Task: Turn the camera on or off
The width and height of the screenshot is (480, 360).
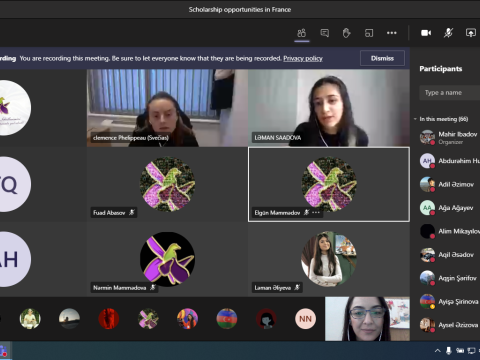Action: 426,33
